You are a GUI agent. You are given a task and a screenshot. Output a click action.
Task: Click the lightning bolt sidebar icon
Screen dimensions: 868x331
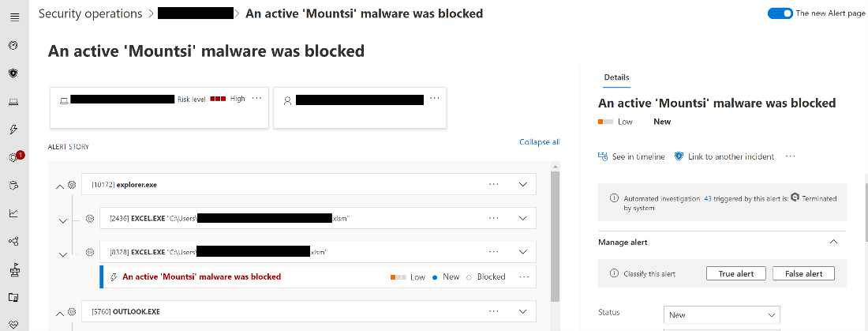(13, 129)
